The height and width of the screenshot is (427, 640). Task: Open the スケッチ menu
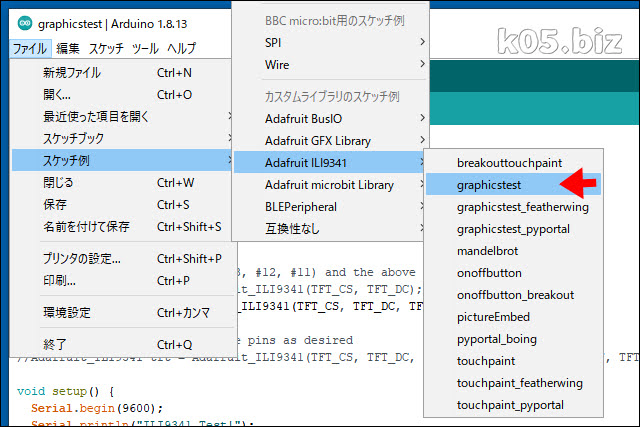[x=106, y=49]
